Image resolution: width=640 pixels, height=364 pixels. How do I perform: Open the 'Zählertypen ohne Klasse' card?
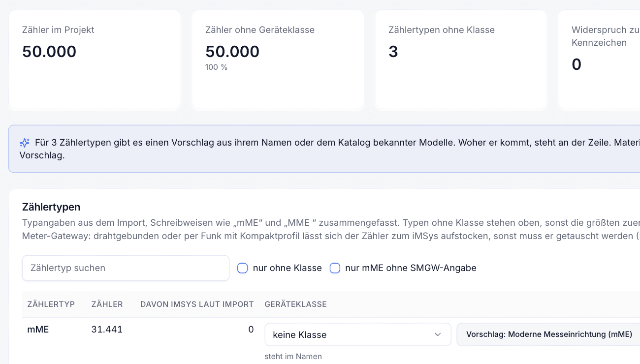point(461,60)
